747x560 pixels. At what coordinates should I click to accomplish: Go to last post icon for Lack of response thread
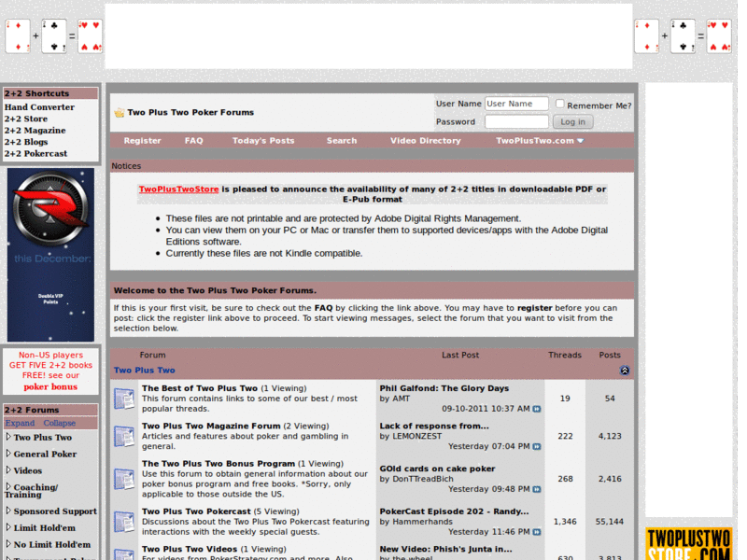[x=537, y=447]
